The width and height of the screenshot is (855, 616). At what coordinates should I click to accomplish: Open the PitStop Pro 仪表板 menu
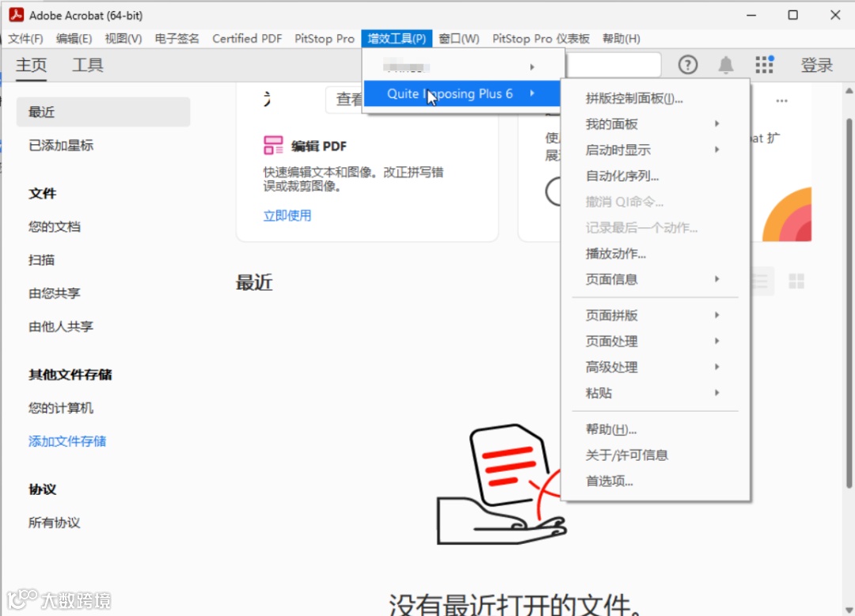coord(541,39)
